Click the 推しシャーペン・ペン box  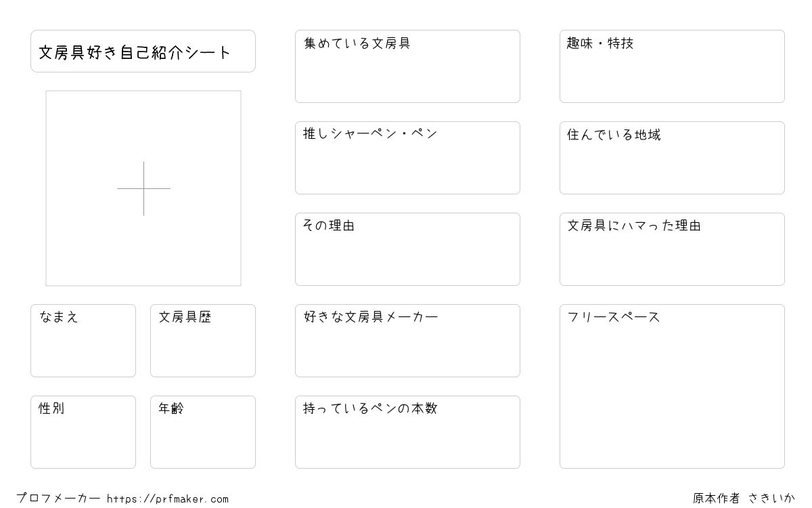[x=407, y=158]
